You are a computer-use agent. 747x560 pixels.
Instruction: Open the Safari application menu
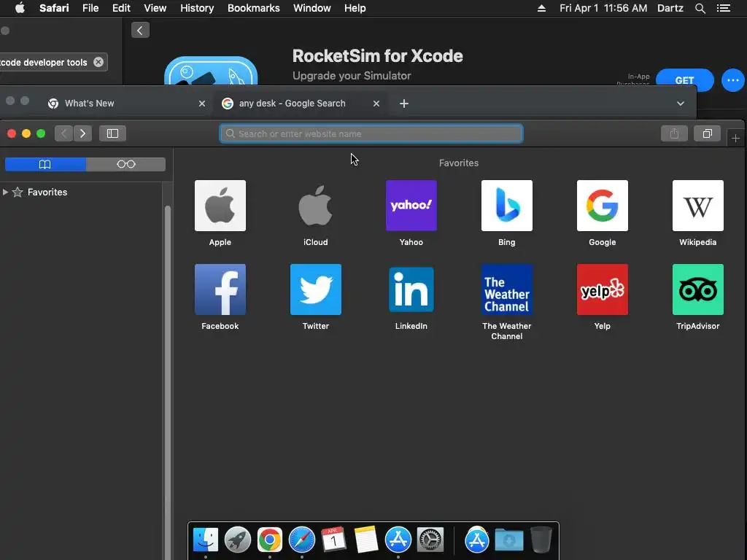54,8
